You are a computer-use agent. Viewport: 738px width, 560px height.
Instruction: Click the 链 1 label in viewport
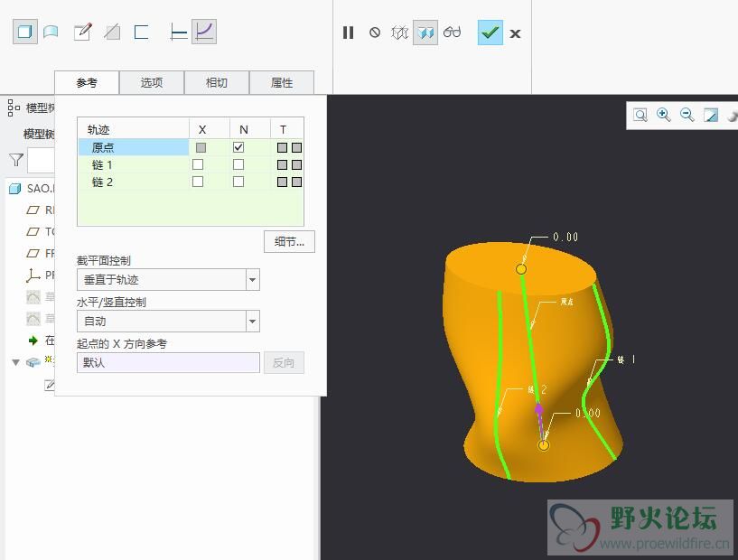(x=627, y=359)
